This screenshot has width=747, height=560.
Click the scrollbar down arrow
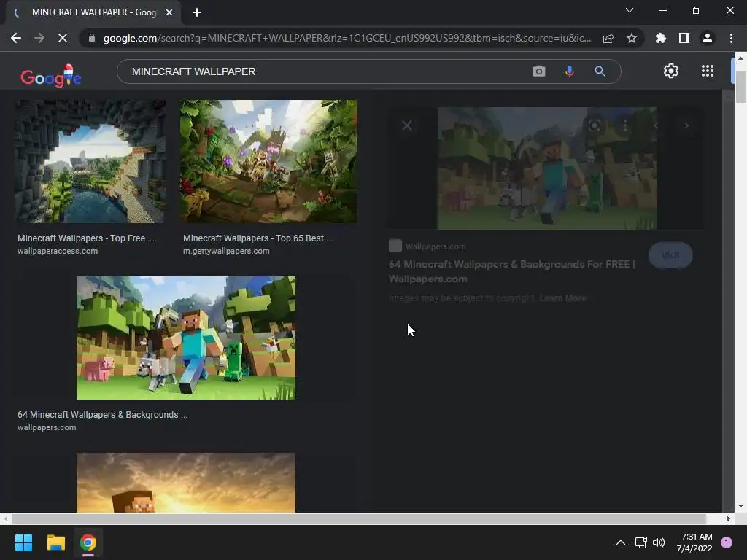(740, 506)
